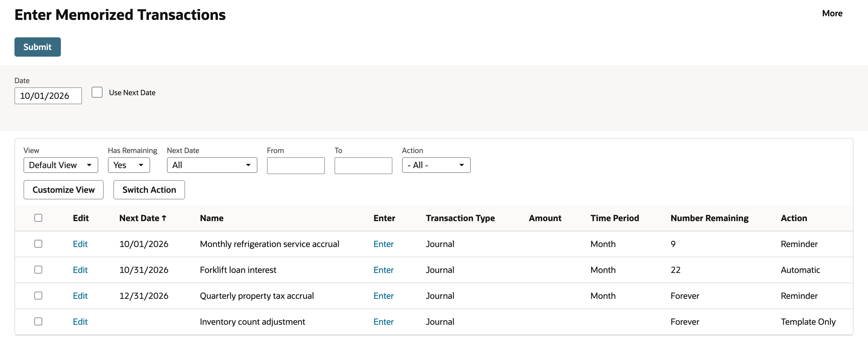Check the Forklift loan interest row checkbox
Viewport: 868px width, 338px height.
coord(38,270)
